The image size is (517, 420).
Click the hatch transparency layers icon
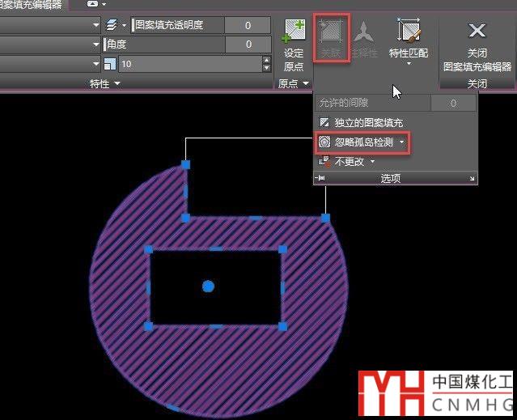pyautogui.click(x=112, y=25)
